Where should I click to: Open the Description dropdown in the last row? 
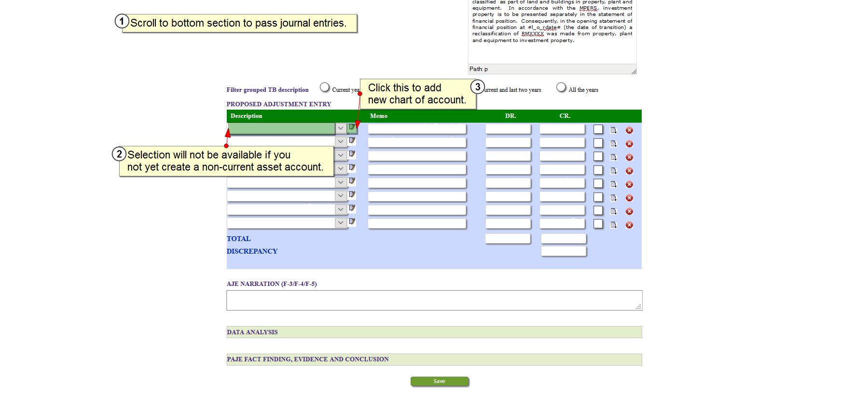[x=341, y=223]
